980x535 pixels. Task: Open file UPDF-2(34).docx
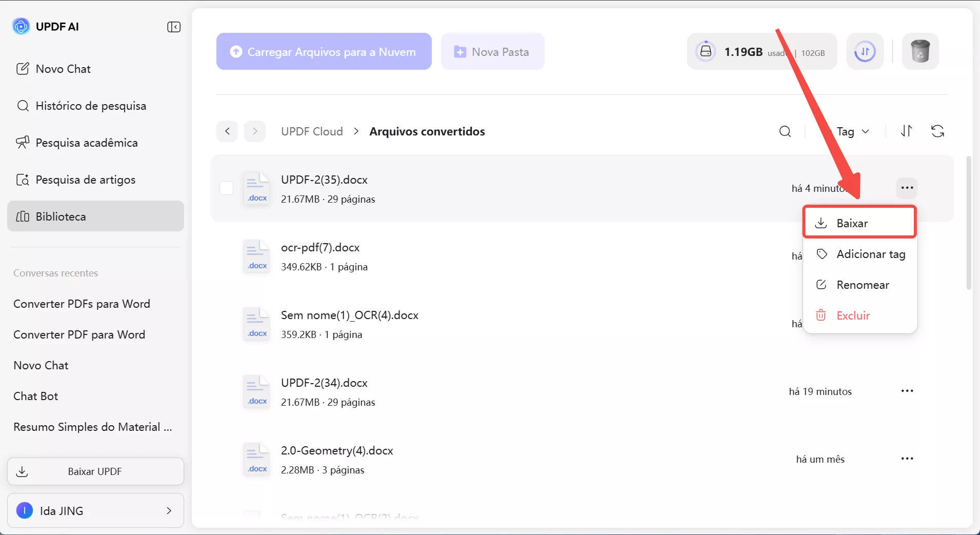[324, 383]
